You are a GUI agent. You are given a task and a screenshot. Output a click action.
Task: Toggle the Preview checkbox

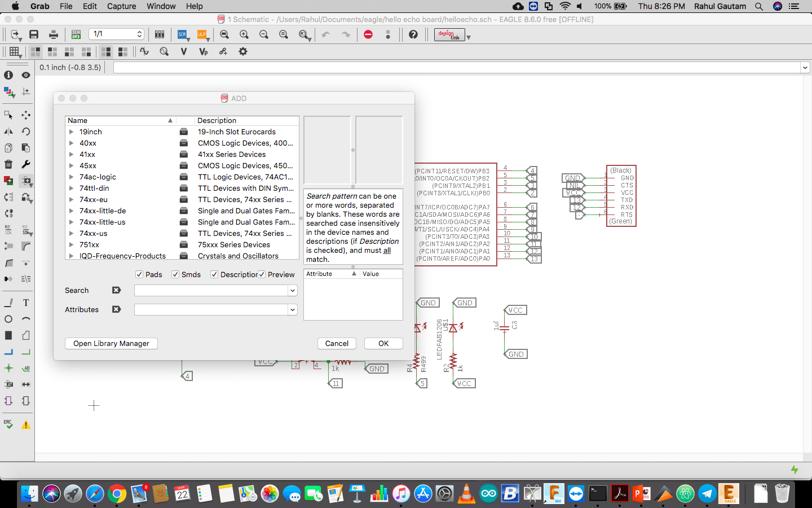pos(262,274)
